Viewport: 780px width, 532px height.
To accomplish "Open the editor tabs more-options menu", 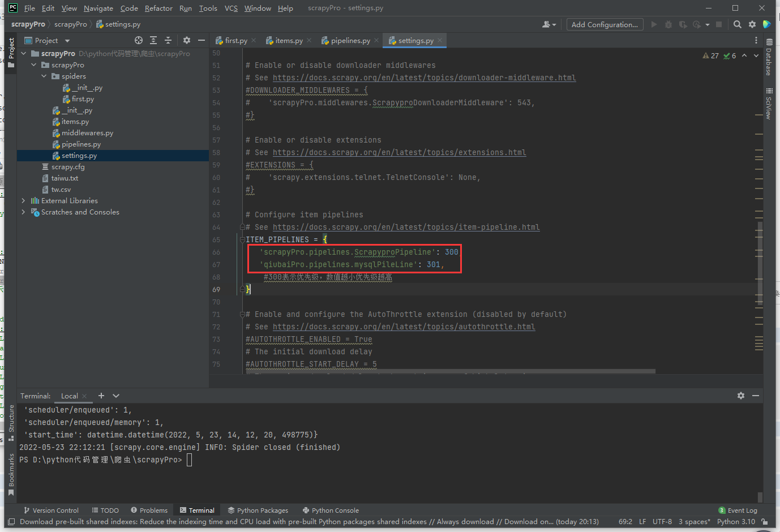I will tap(756, 41).
